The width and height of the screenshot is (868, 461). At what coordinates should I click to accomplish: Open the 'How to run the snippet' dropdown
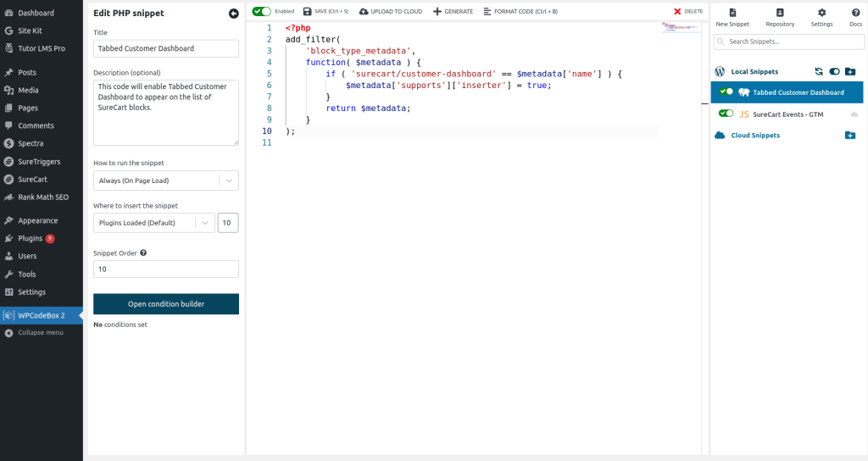click(x=165, y=181)
